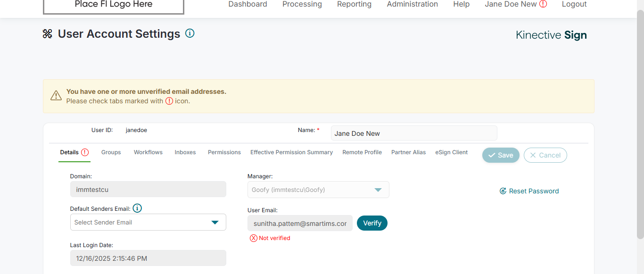Viewport: 644px width, 274px height.
Task: Click the info icon next to Default Senders Email
Action: (x=137, y=208)
